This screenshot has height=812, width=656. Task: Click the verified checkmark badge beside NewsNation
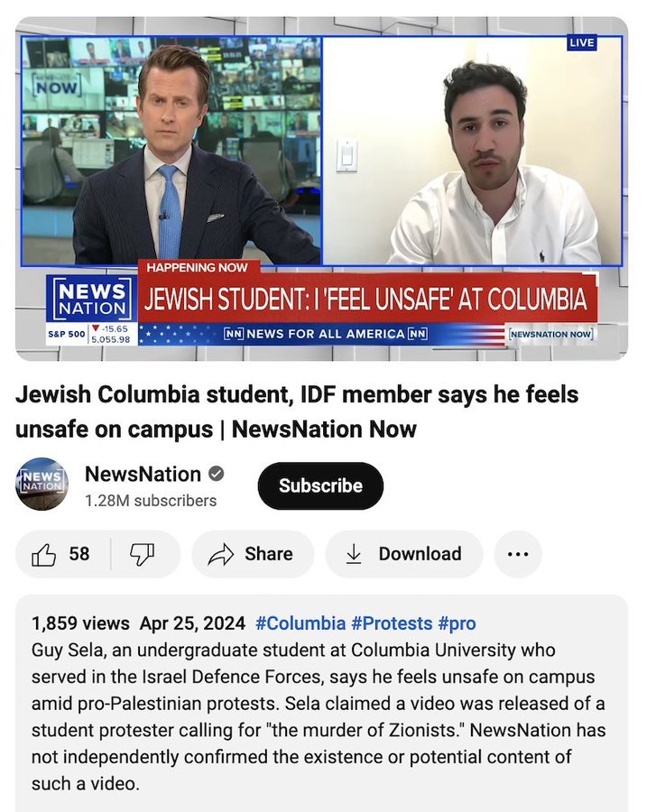tap(217, 474)
